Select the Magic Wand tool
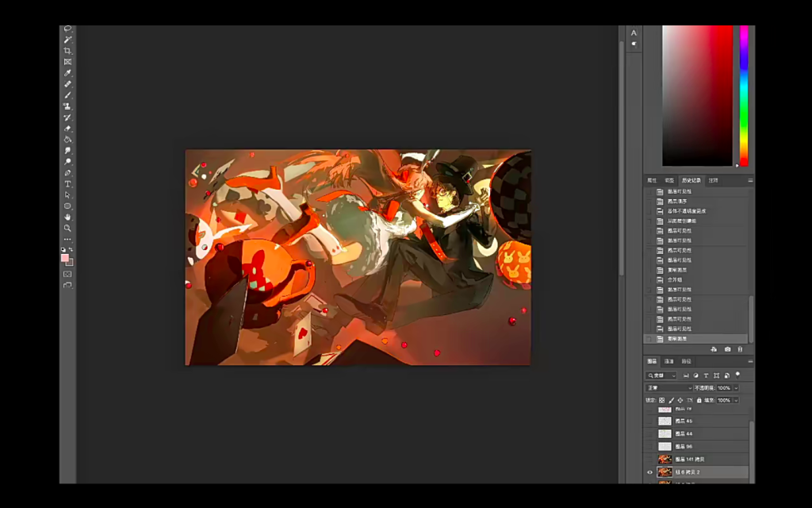 (x=67, y=40)
